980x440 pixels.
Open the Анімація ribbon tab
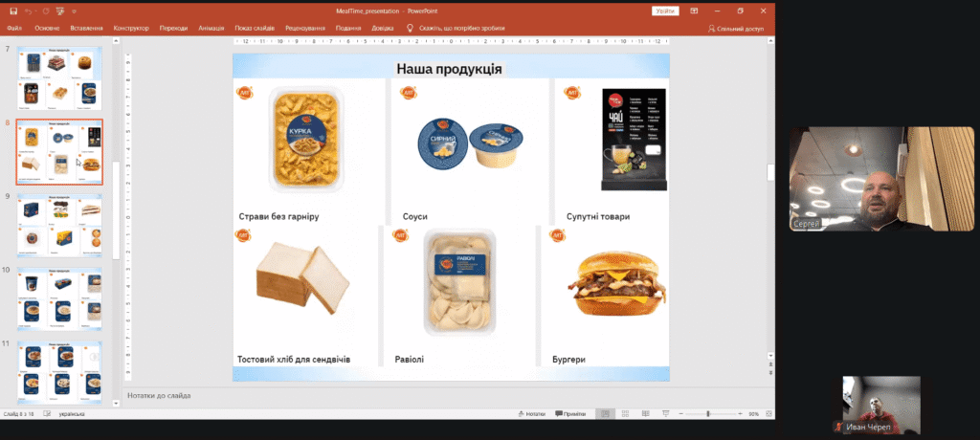(x=211, y=29)
